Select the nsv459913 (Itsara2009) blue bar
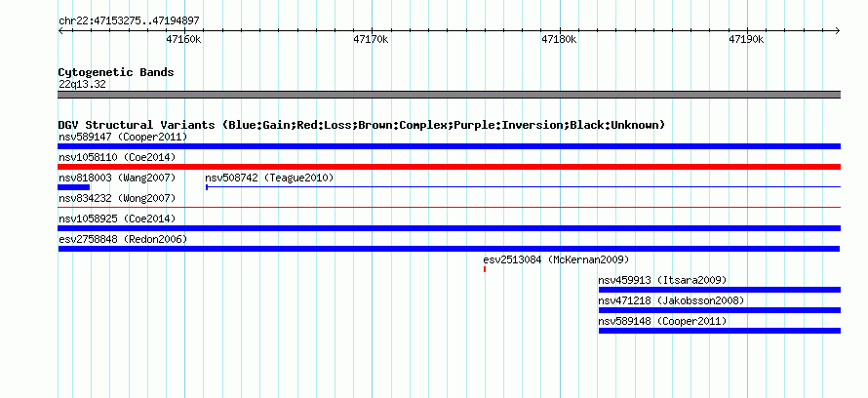 [x=720, y=290]
